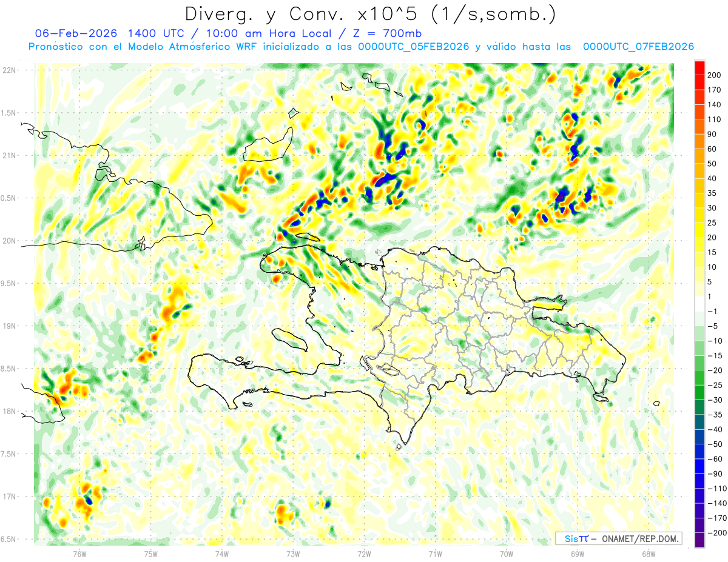Pick the yellow color bar segment between 25 and 20
This screenshot has height=562, width=728.
click(x=699, y=231)
